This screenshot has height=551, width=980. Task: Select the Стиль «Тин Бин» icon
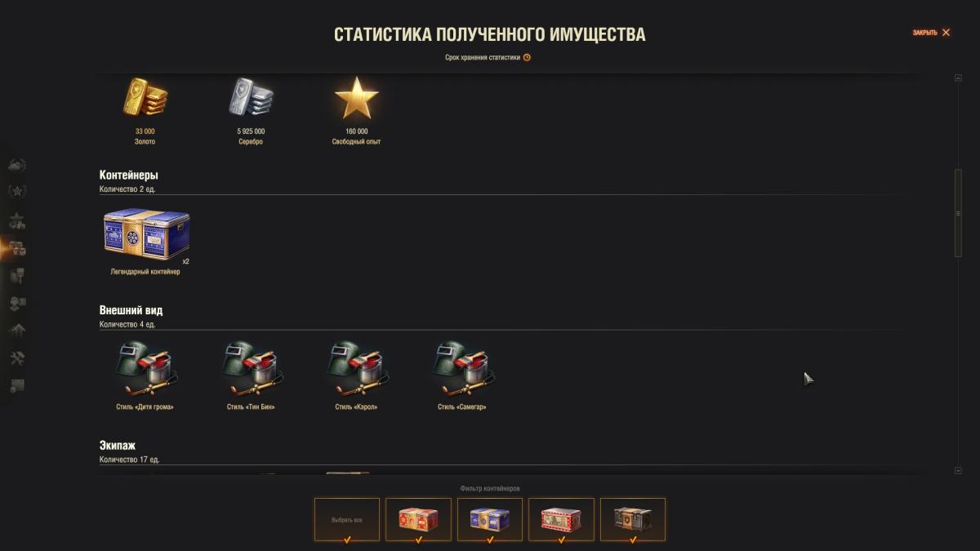coord(251,369)
